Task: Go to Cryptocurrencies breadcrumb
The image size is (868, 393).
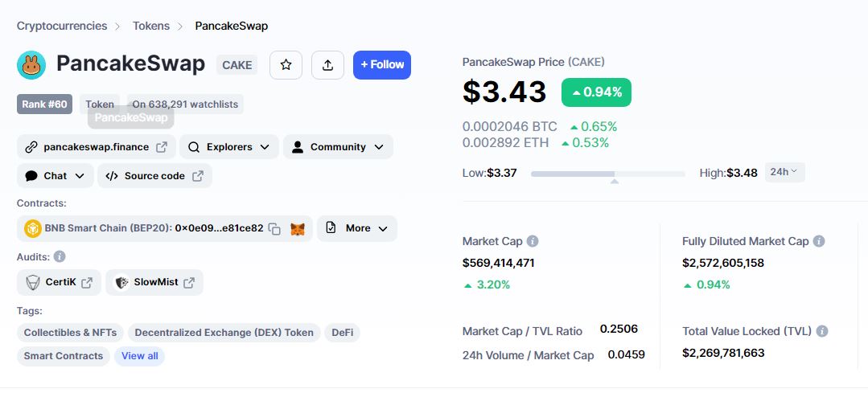Action: coord(62,26)
